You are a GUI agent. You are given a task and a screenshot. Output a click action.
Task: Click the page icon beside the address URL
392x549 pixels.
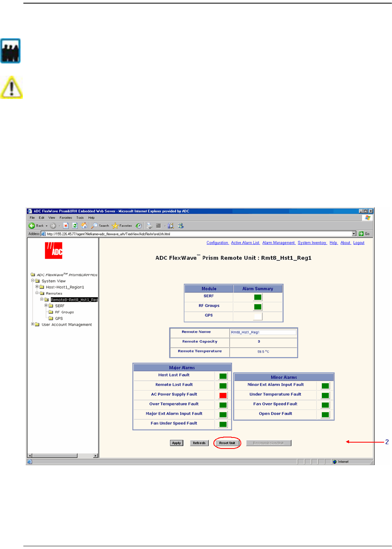[44, 234]
